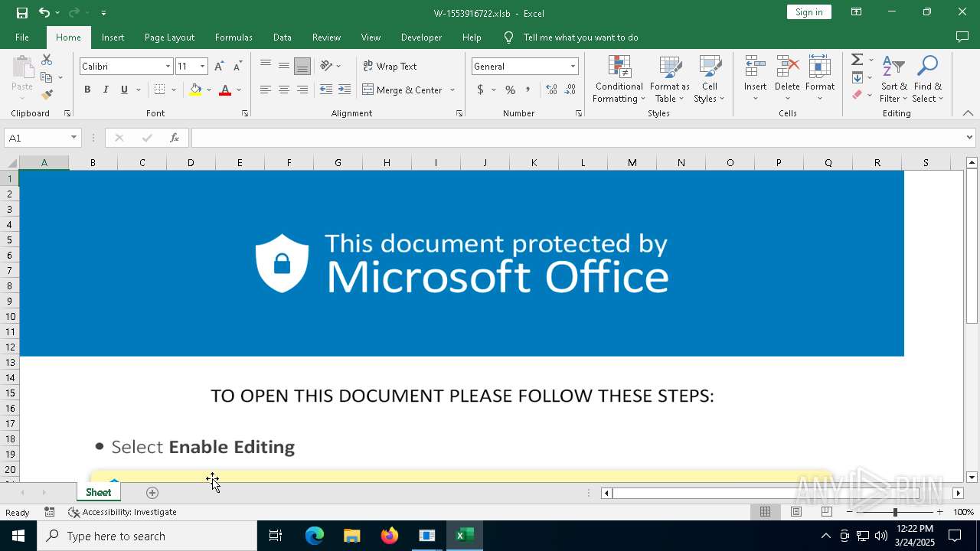Switch to the Insert ribbon tab
Viewport: 980px width, 551px height.
pos(113,37)
